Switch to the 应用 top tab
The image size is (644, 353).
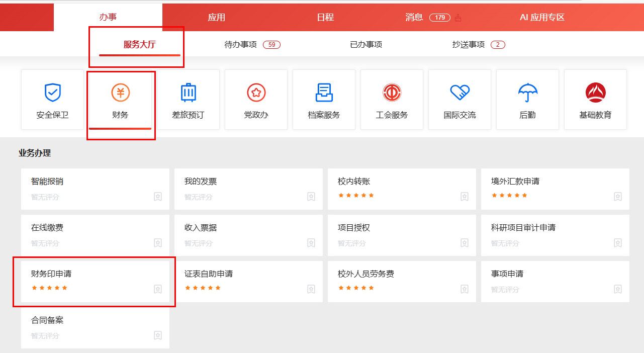[x=217, y=18]
